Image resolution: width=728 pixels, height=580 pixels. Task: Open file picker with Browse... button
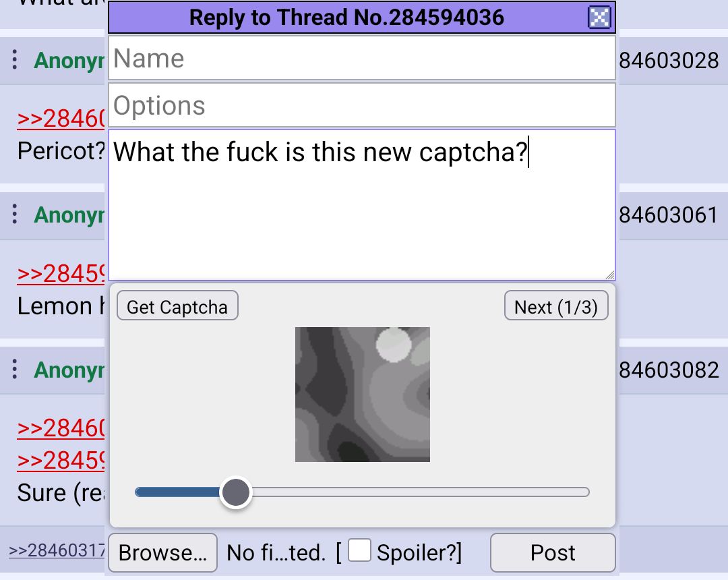tap(162, 552)
